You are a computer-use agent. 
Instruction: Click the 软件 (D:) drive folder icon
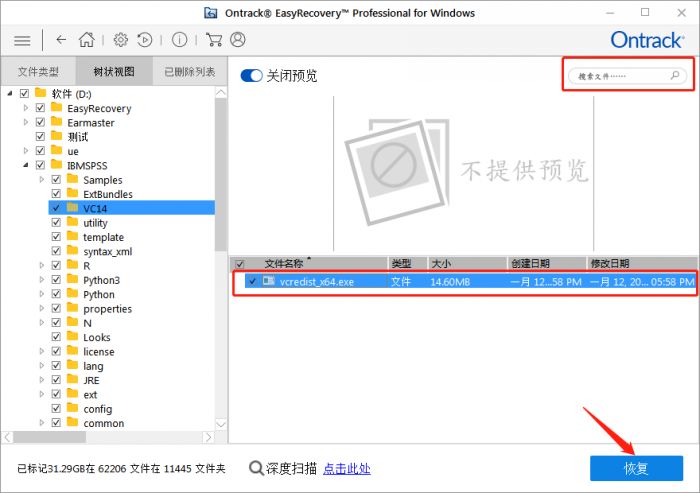(41, 92)
